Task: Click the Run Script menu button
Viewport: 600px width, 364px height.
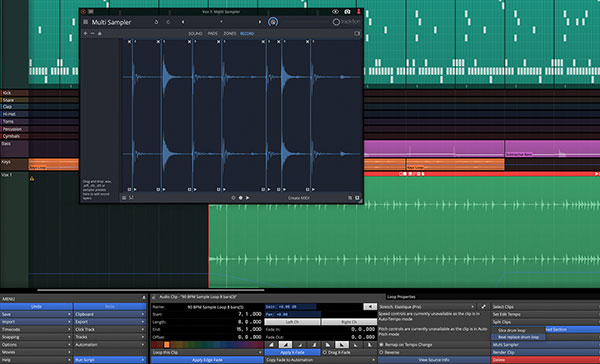Action: [x=110, y=360]
